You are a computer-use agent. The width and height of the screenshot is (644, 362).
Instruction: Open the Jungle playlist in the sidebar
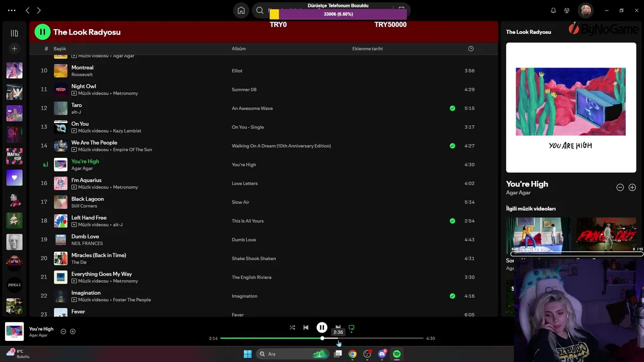click(x=14, y=285)
